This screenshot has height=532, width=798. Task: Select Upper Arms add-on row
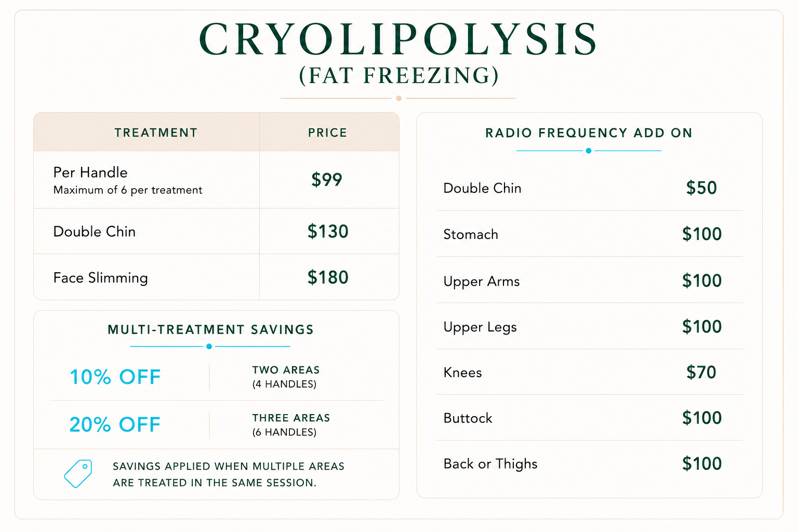click(590, 281)
